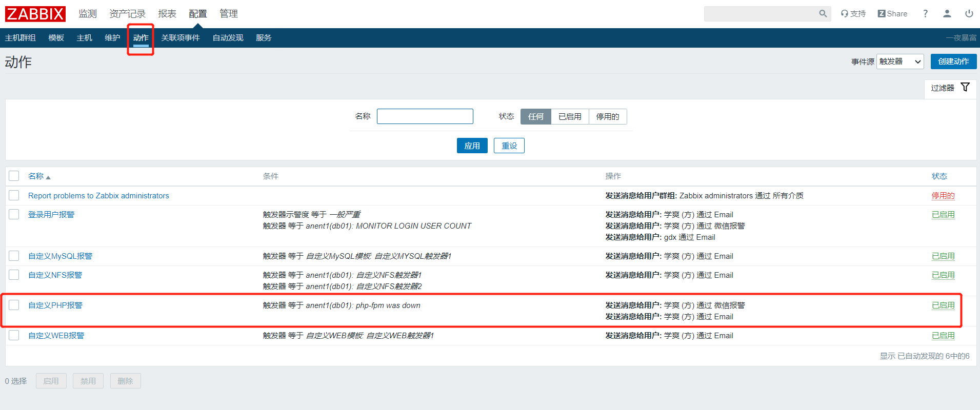Go to 维护 submenu
This screenshot has height=410, width=980.
pyautogui.click(x=112, y=38)
